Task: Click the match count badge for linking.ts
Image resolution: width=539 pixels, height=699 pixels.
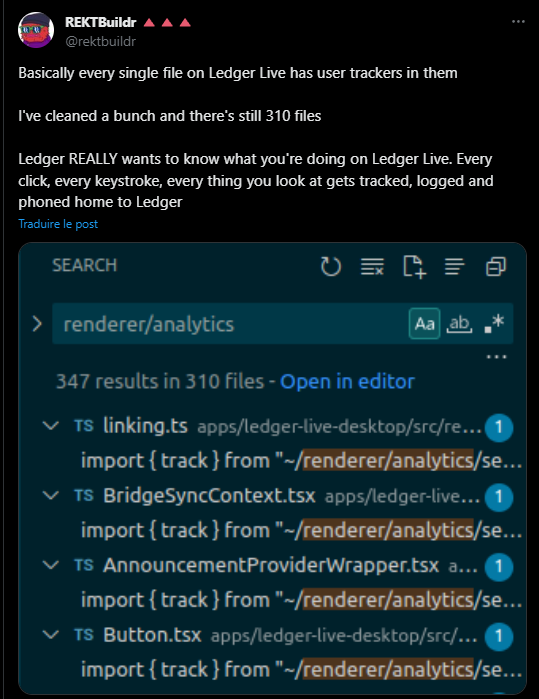Action: click(499, 428)
